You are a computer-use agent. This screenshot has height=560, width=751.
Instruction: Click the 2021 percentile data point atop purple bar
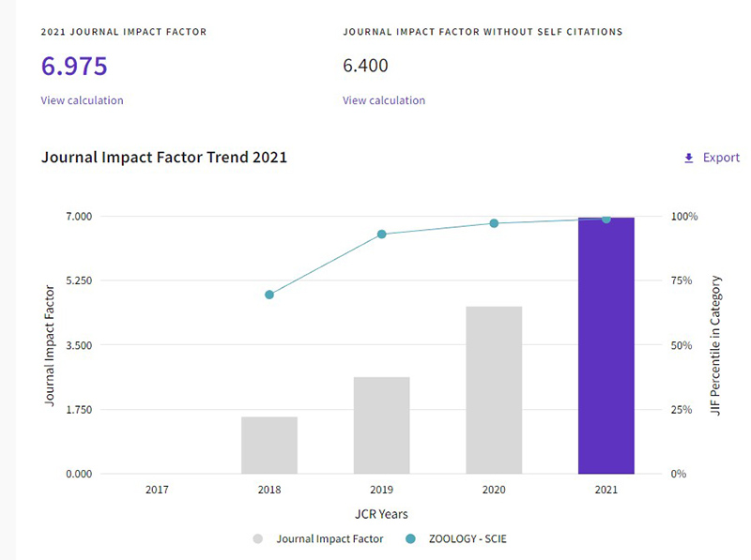pyautogui.click(x=606, y=219)
